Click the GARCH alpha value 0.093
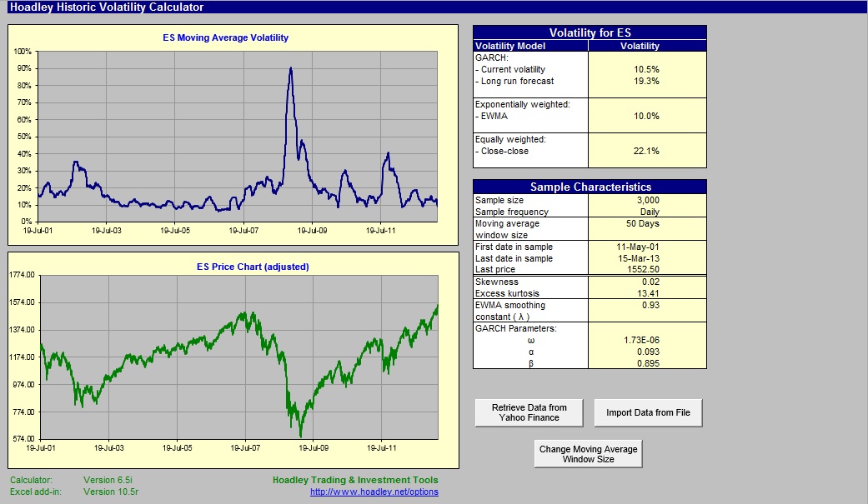 [648, 352]
